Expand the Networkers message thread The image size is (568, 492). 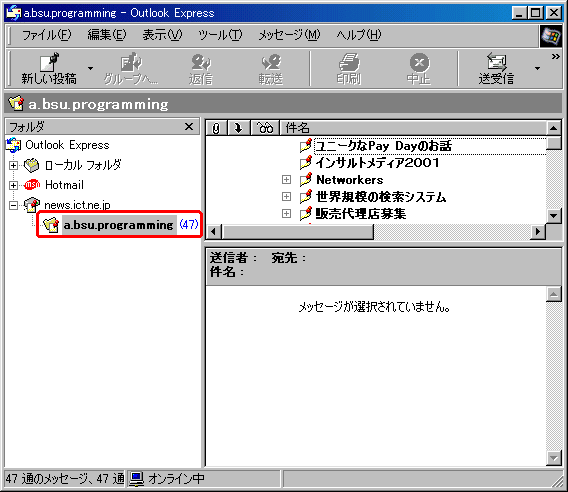(286, 180)
